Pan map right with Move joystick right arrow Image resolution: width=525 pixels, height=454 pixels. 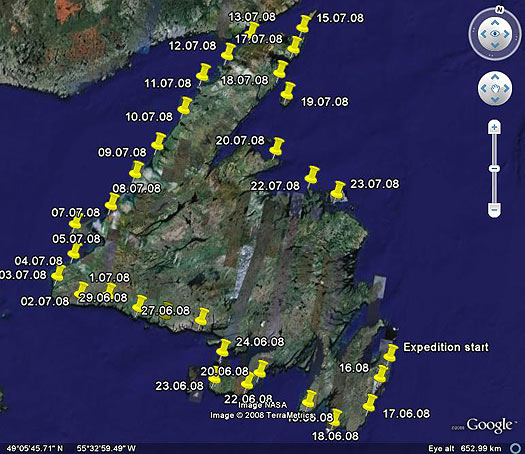point(506,88)
